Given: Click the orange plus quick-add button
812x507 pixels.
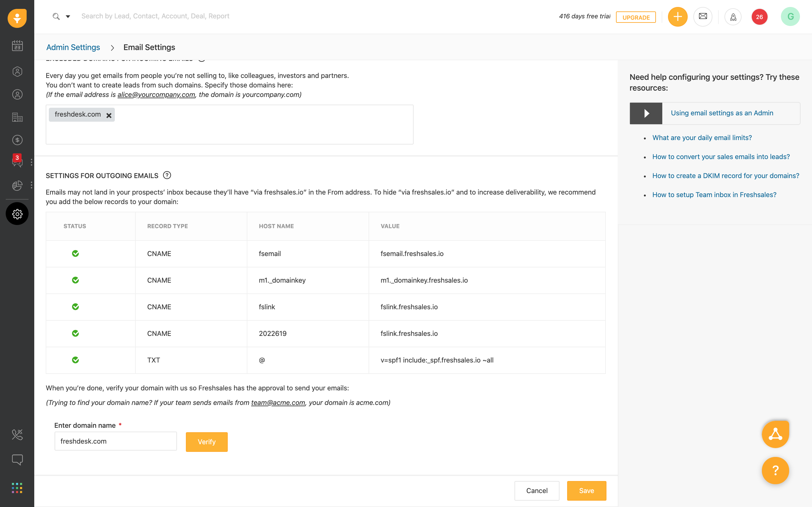Looking at the screenshot, I should coord(678,17).
